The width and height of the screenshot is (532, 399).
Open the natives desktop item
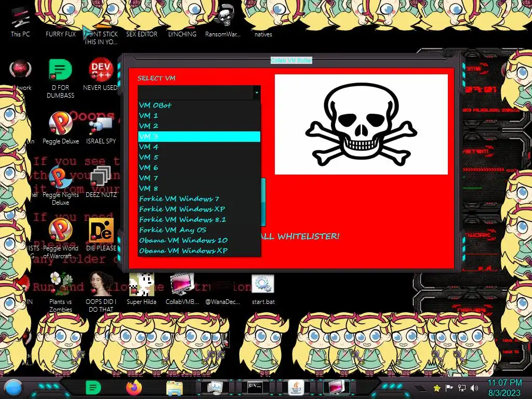(263, 34)
